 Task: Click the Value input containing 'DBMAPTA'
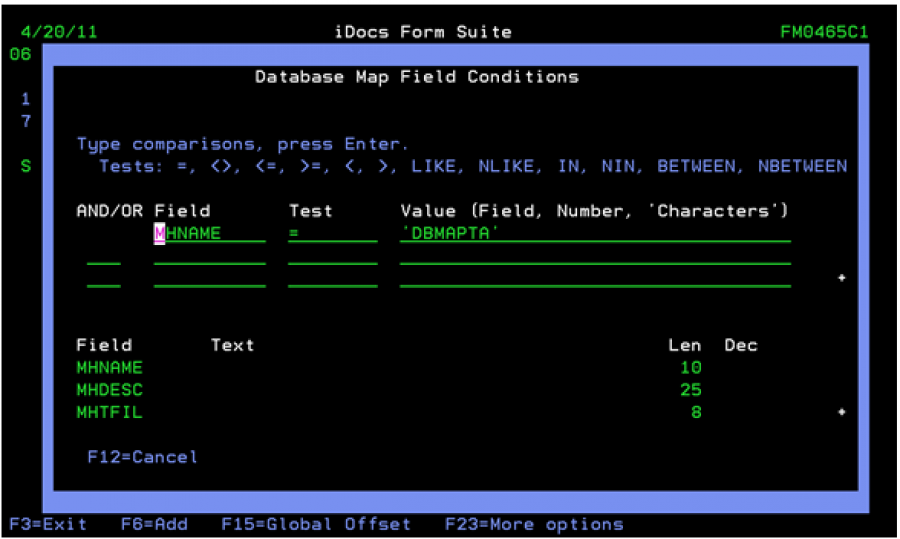pos(594,233)
